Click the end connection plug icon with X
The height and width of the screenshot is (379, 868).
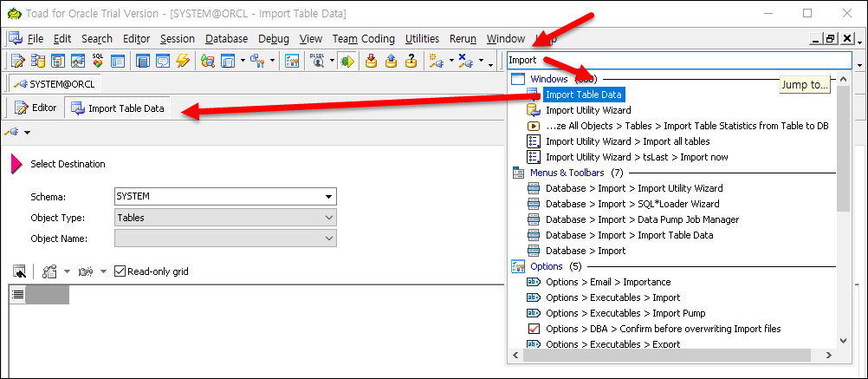click(465, 61)
